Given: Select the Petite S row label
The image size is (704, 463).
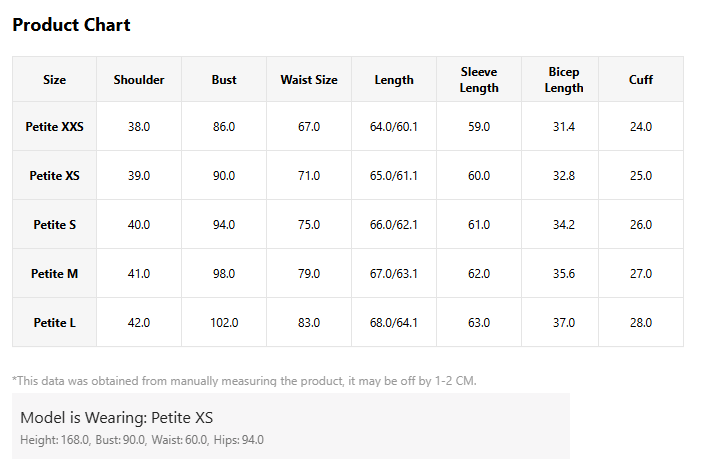Looking at the screenshot, I should [x=54, y=225].
